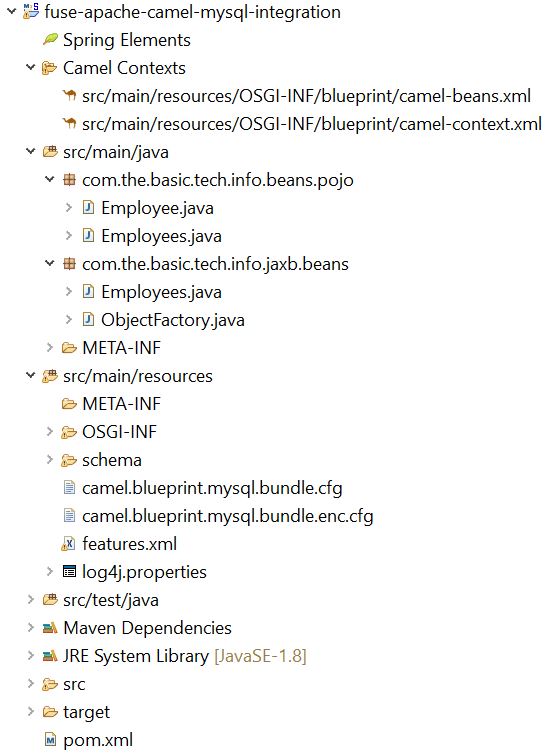Click the META-INF folder icon under src/main/java
Viewport: 557px width, 756px height.
69,348
